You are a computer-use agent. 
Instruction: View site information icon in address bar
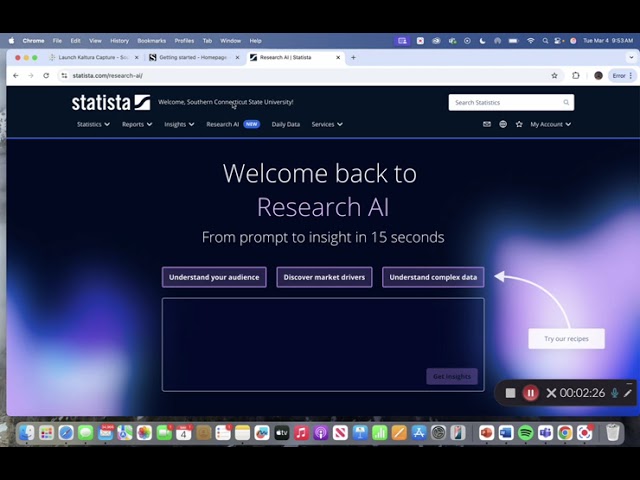coord(64,76)
